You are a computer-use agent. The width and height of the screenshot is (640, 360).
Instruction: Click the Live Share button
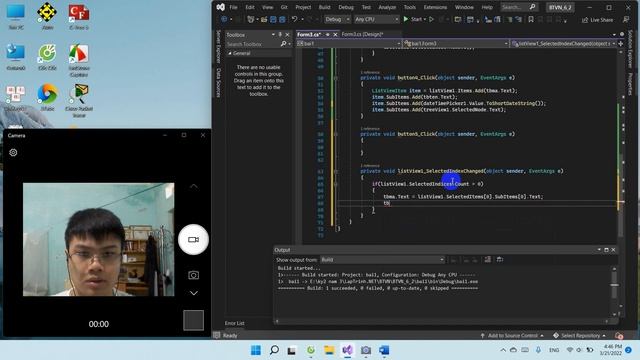597,20
